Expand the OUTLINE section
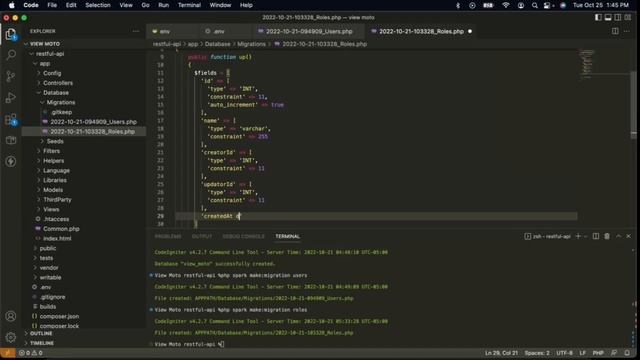 point(41,333)
